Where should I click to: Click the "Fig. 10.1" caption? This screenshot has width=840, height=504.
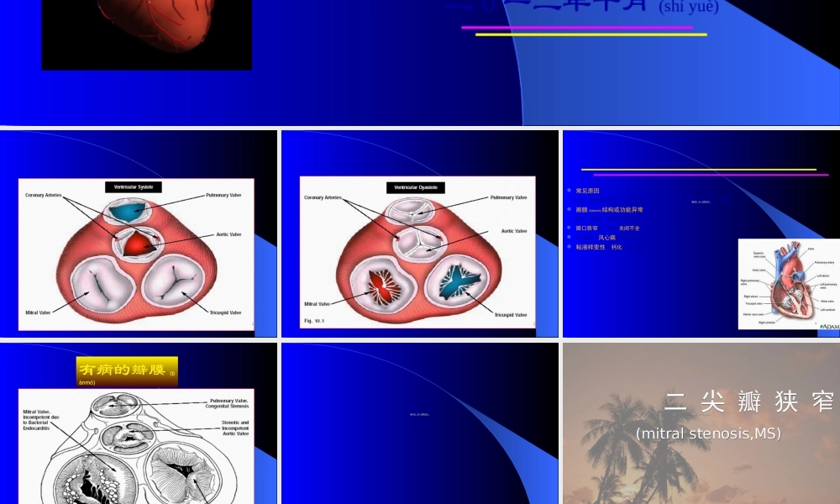point(314,321)
